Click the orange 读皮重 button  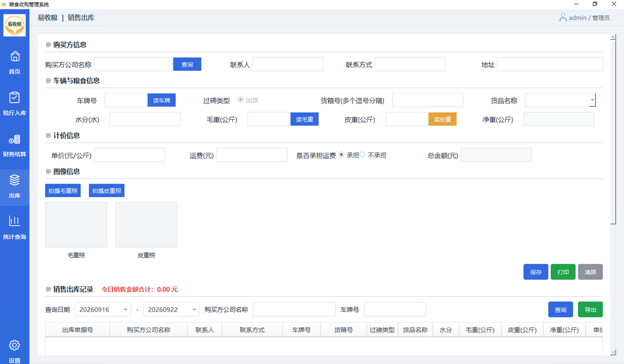pos(442,119)
